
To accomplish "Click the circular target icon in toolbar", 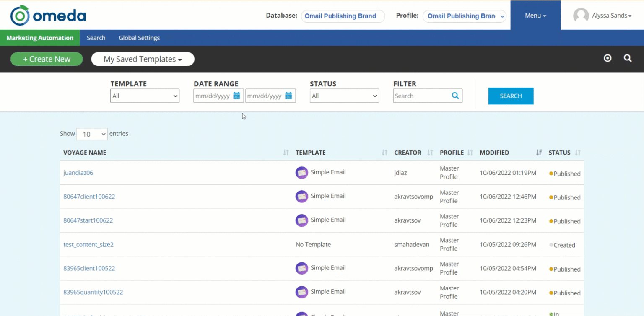I will click(607, 59).
